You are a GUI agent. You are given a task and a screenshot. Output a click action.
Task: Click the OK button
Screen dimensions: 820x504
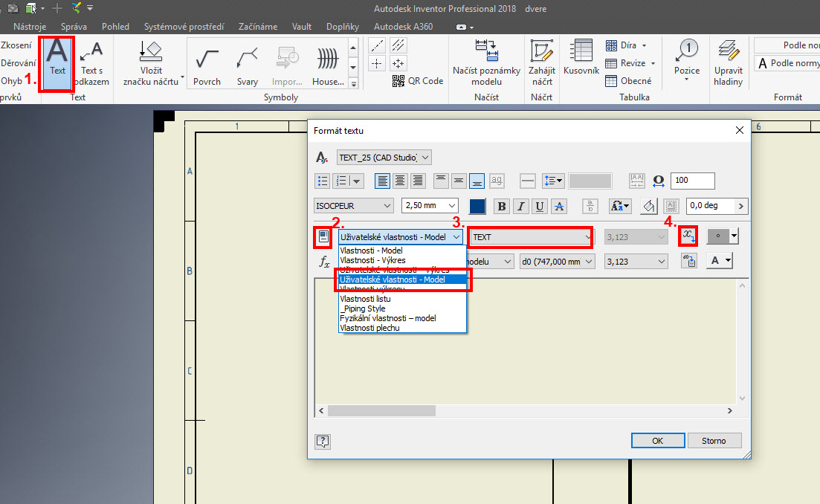657,440
